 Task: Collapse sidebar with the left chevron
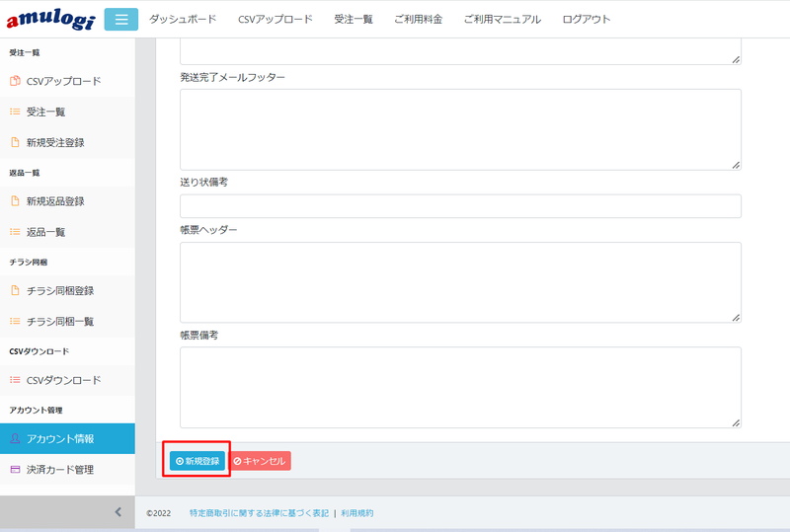(x=118, y=512)
